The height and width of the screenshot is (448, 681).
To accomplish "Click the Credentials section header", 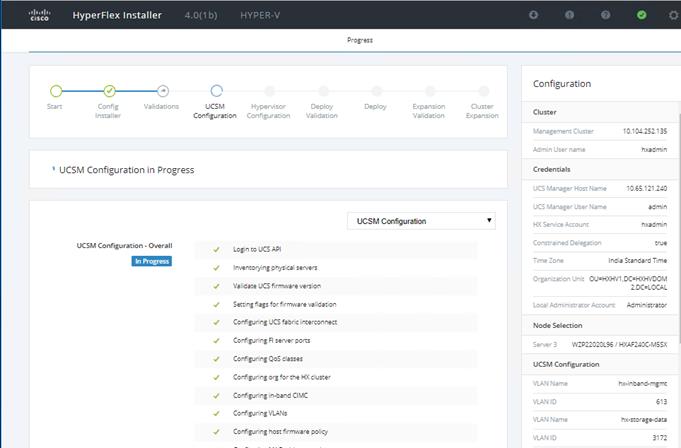I will click(552, 169).
